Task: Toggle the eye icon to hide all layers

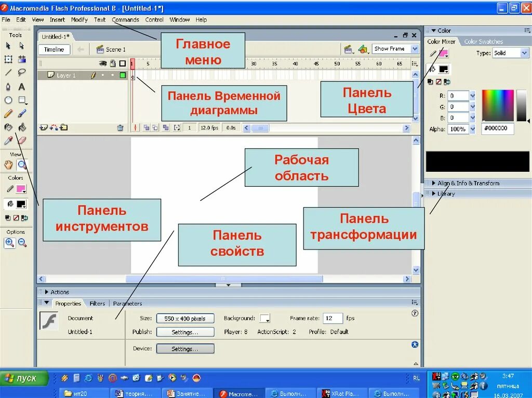Action: coord(102,63)
